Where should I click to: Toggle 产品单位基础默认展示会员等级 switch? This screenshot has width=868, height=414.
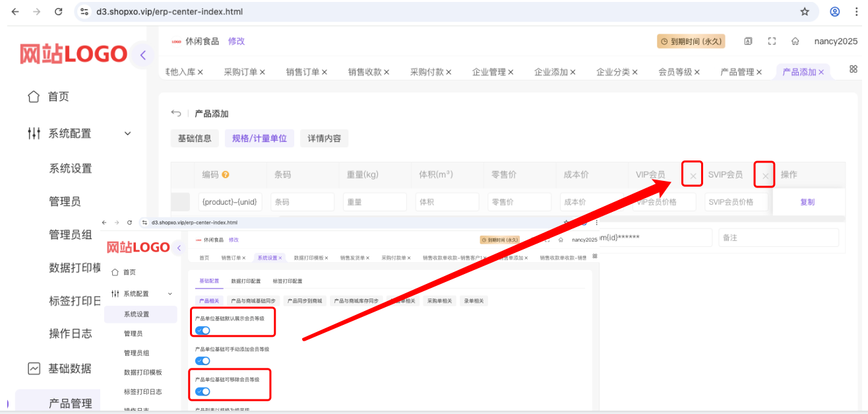202,330
